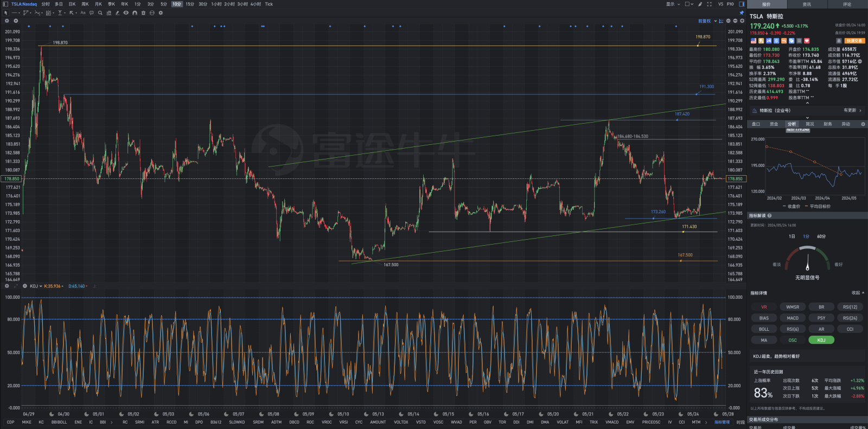The width and height of the screenshot is (868, 429).
Task: Click the 指标解读 help question icon
Action: click(770, 215)
